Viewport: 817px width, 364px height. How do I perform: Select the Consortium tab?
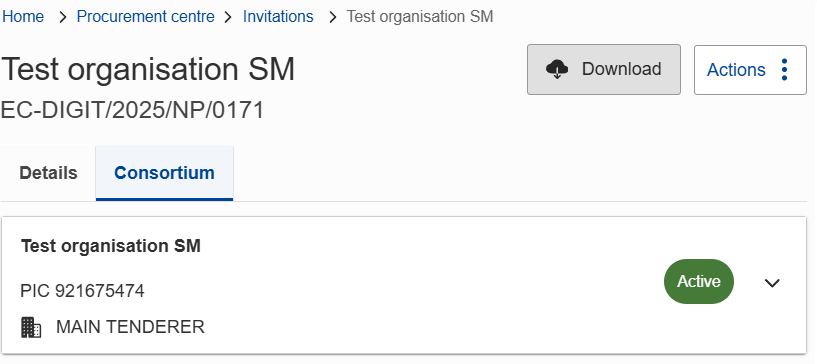click(164, 173)
